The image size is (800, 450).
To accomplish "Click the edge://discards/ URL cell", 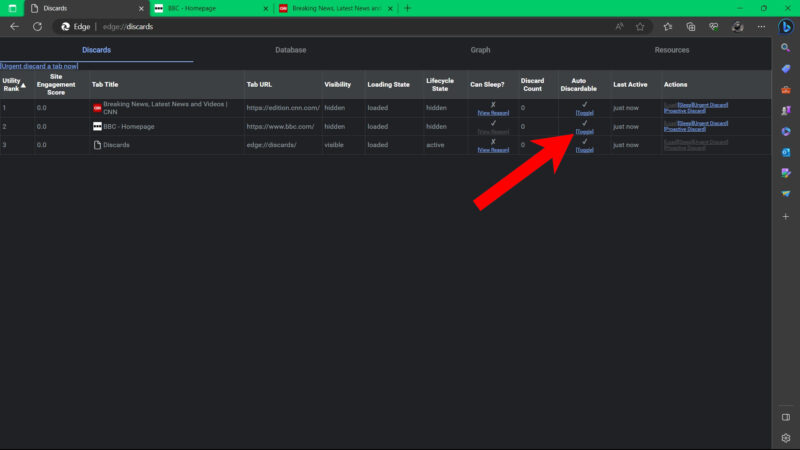I will pos(271,145).
